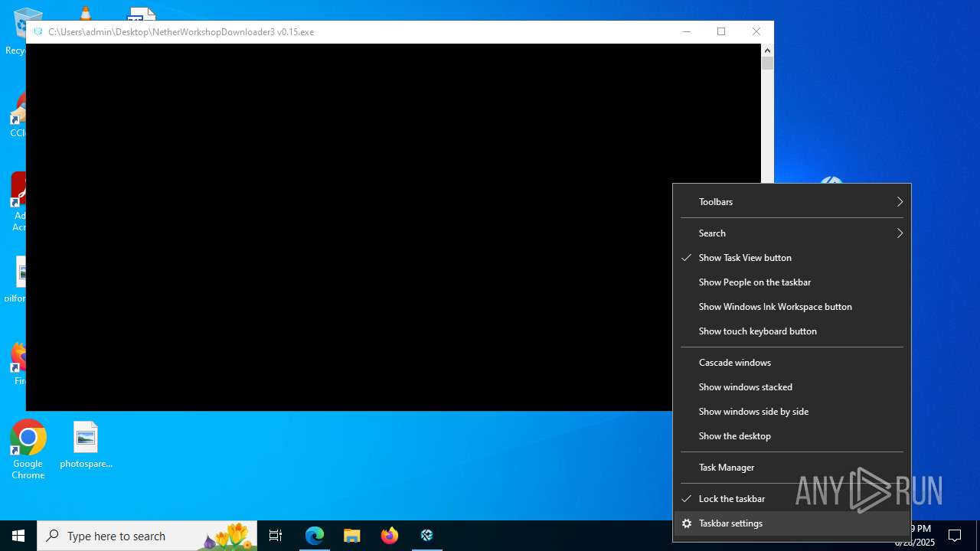Enable Show Windows Ink Workspace button
980x551 pixels.
point(792,307)
